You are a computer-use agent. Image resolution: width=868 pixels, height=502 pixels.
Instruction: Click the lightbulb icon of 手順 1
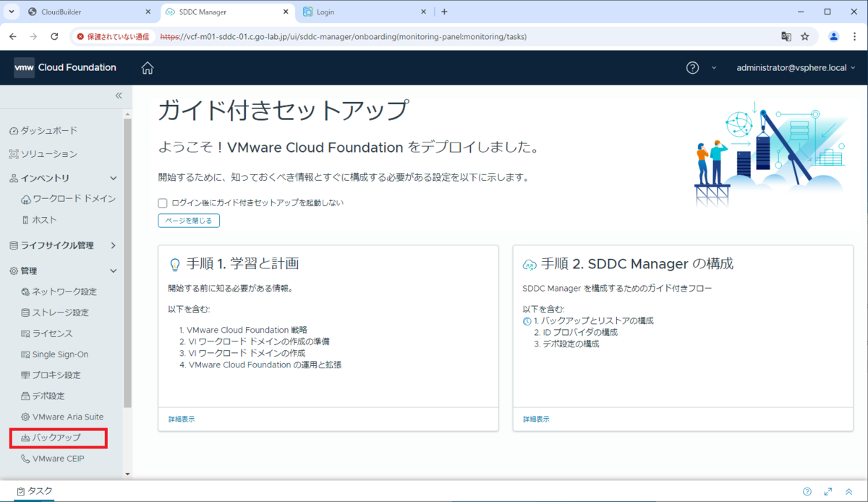(174, 265)
